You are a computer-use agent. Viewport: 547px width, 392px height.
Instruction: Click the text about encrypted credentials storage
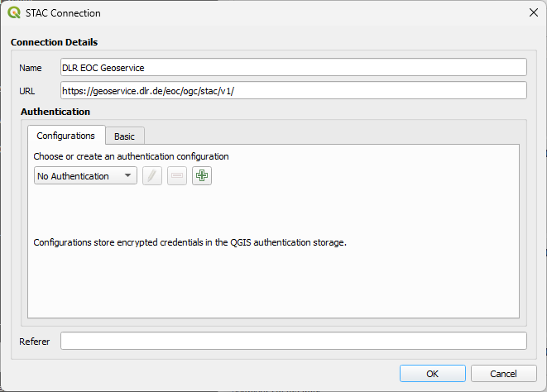(190, 242)
